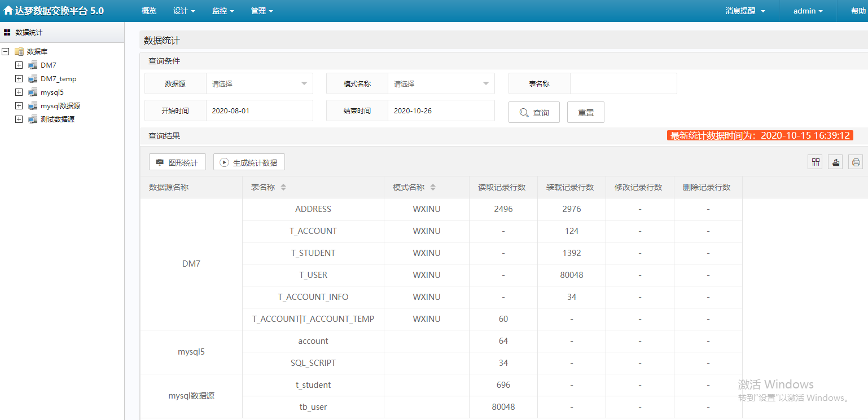The width and height of the screenshot is (868, 420).
Task: Click the home icon beside the platform title
Action: coord(8,11)
